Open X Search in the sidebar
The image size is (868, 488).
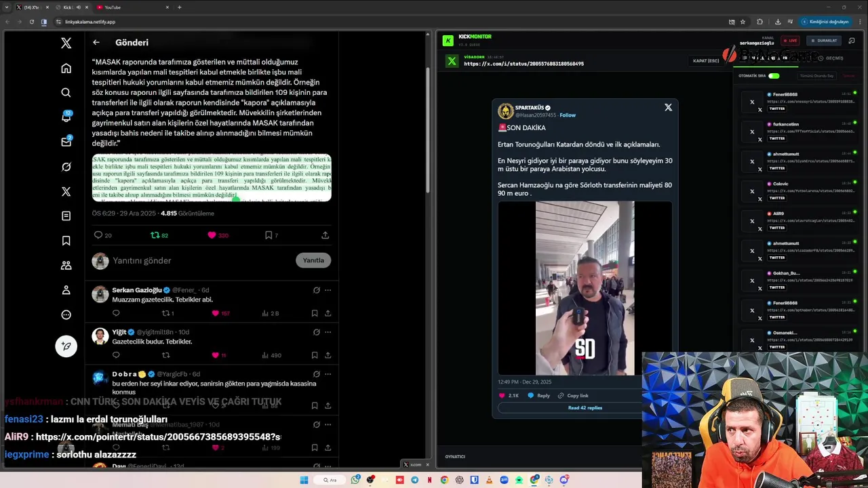tap(66, 93)
